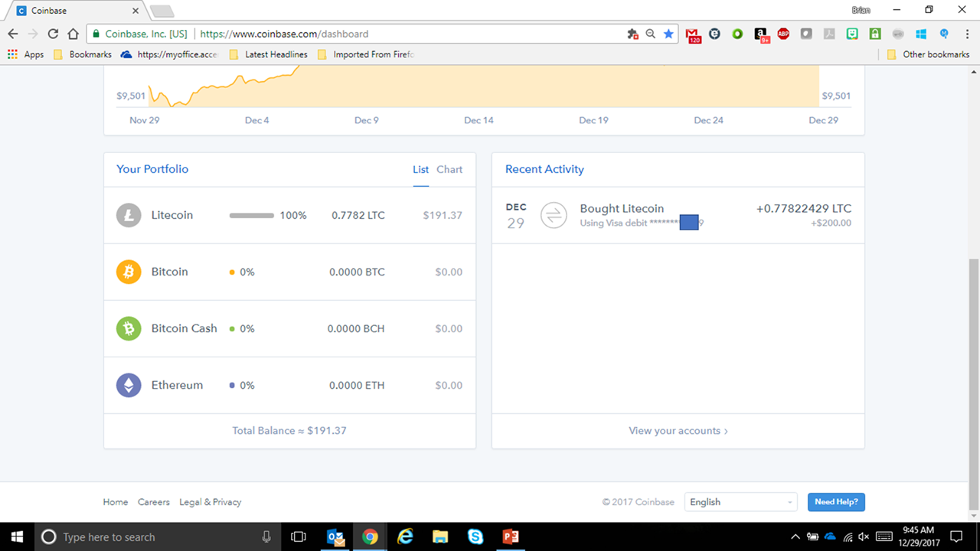Viewport: 980px width, 551px height.
Task: Open the Other bookmarks folder
Action: pos(928,54)
